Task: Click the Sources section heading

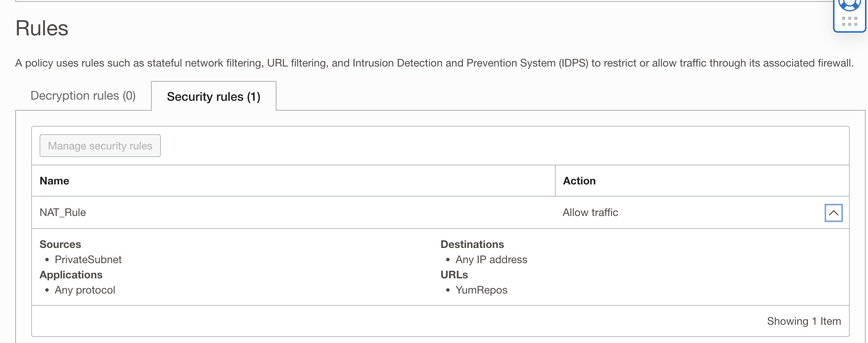Action: point(60,245)
